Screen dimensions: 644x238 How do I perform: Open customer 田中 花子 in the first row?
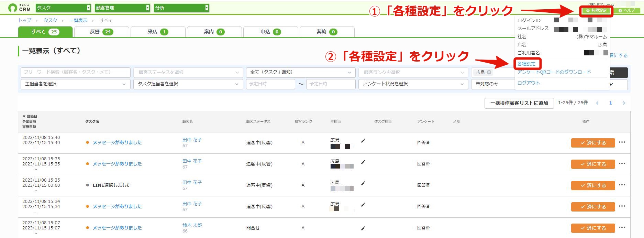192,140
